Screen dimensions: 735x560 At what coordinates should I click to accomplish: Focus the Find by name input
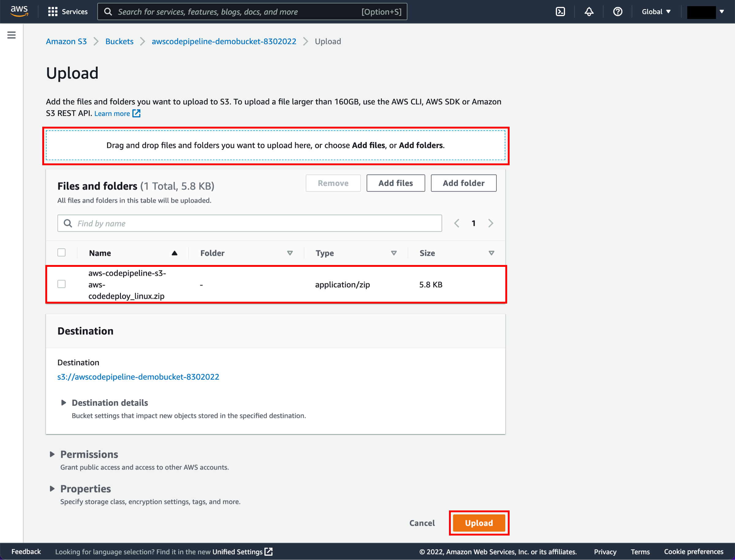(250, 223)
